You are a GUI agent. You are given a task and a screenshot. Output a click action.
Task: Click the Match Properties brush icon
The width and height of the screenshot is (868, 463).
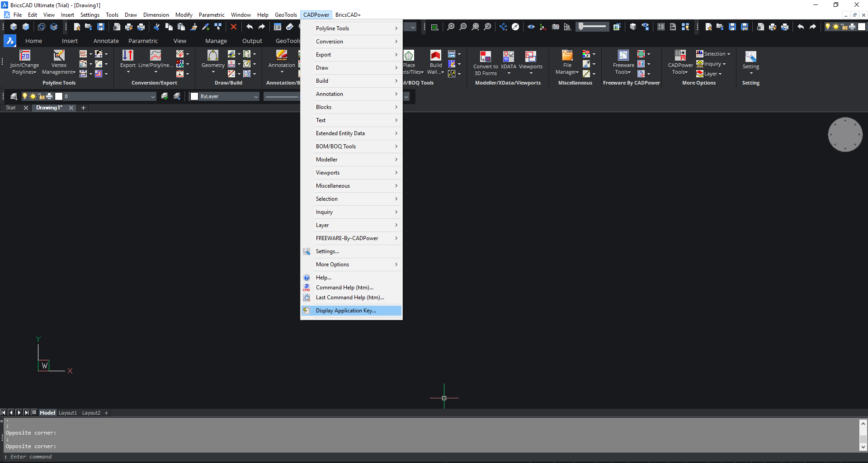click(193, 27)
